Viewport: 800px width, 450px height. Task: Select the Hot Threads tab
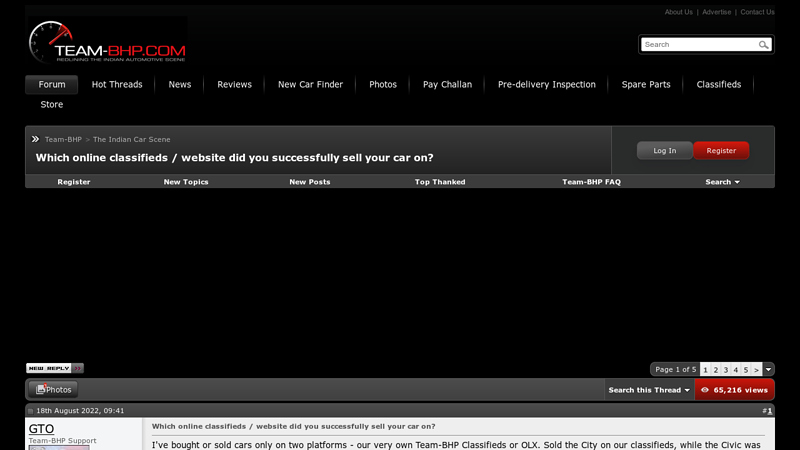[117, 85]
